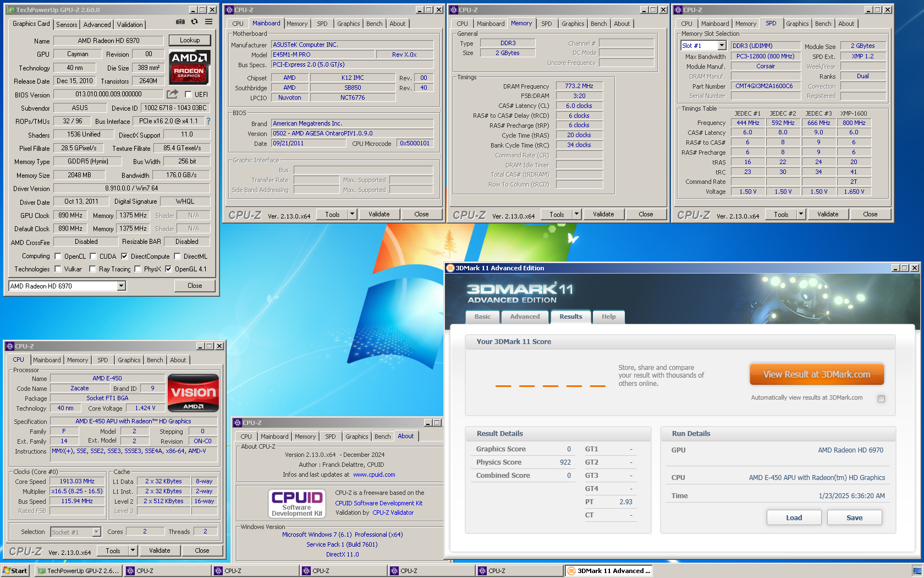
Task: Click the GPU-Z Close button
Action: (195, 286)
